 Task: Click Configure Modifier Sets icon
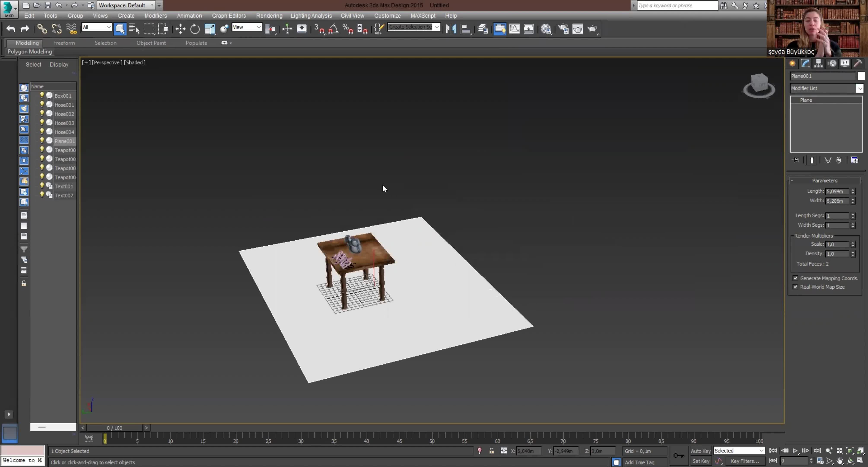(x=855, y=160)
